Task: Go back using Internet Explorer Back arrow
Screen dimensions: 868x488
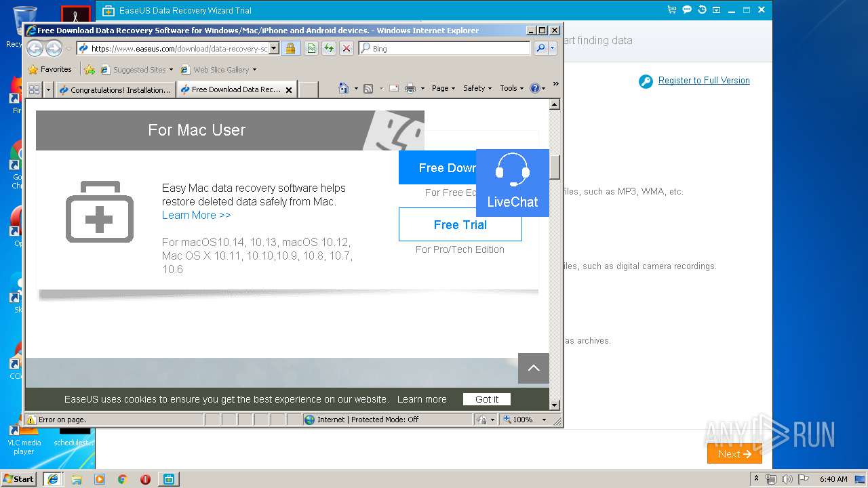Action: (35, 48)
